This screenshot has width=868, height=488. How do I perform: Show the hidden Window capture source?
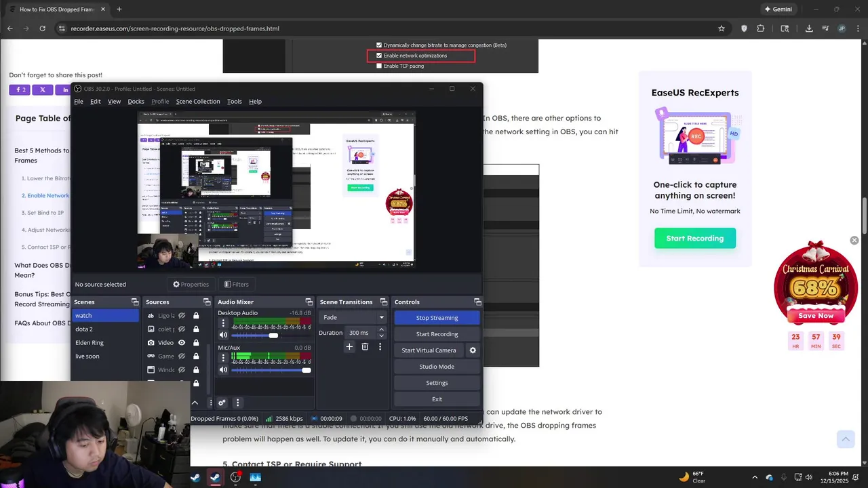click(x=182, y=369)
